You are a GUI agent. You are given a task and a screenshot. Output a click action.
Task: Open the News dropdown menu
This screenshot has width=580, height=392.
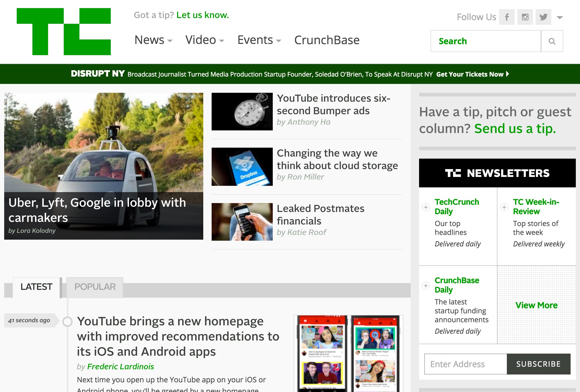(x=153, y=40)
